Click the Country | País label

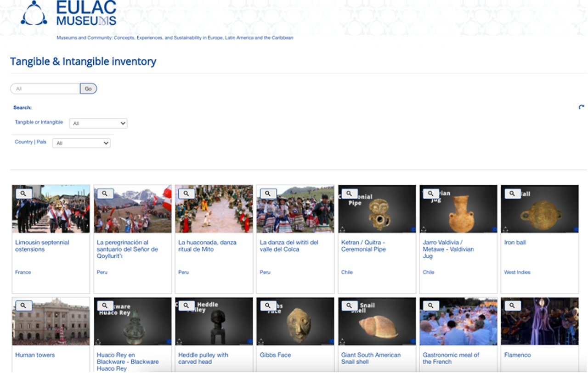click(x=30, y=142)
